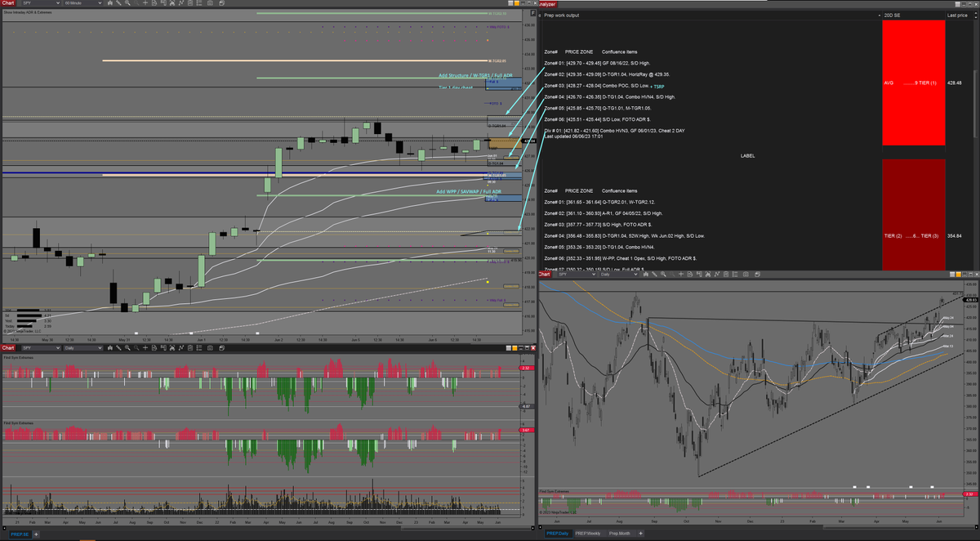The width and height of the screenshot is (980, 541).
Task: Click the 'Last updated 06/06/23 17:01' text
Action: 573,136
